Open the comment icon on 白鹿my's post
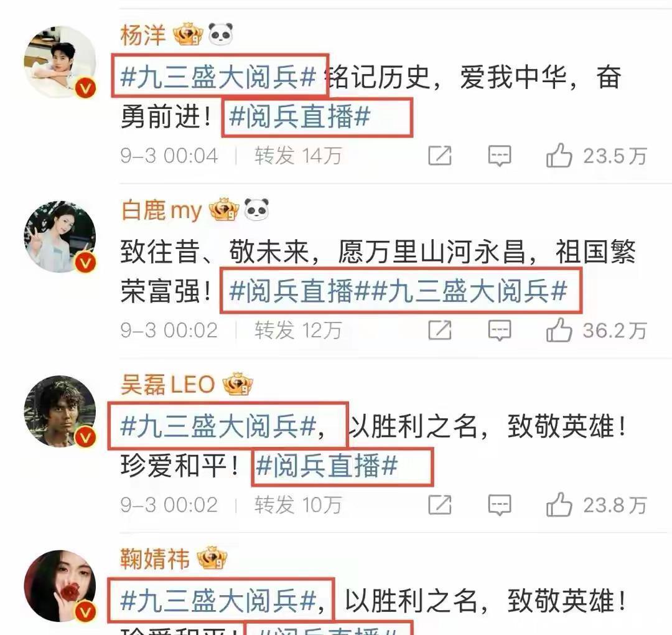The height and width of the screenshot is (635, 672). (x=500, y=330)
